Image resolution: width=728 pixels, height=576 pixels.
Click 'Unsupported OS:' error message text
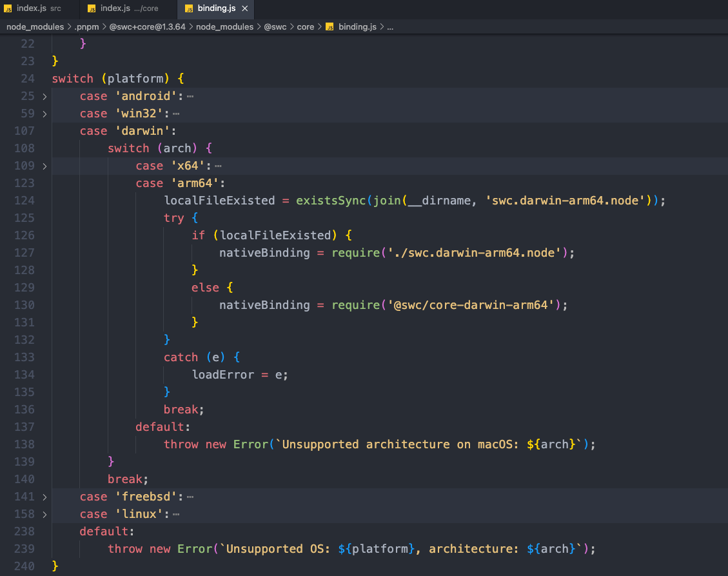click(x=278, y=549)
